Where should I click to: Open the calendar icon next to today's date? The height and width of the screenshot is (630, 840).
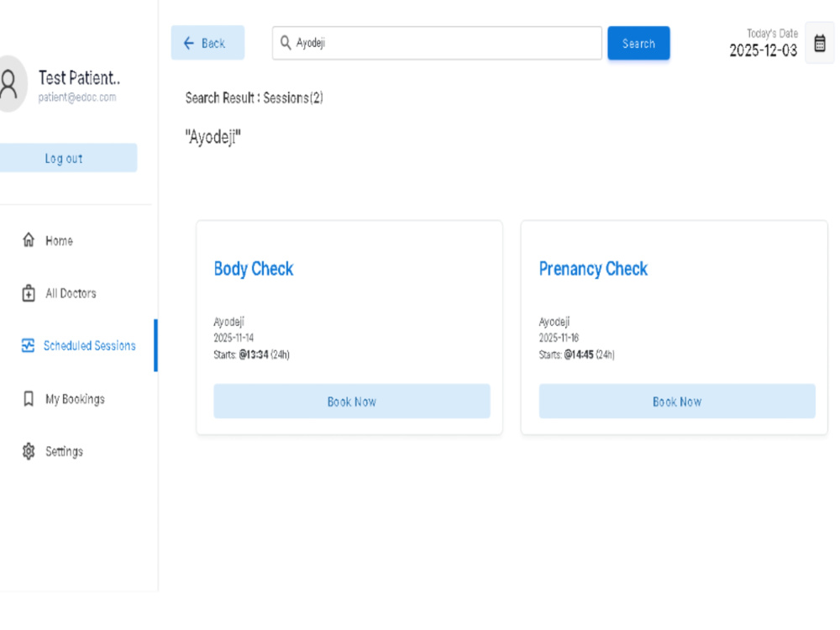pyautogui.click(x=820, y=43)
